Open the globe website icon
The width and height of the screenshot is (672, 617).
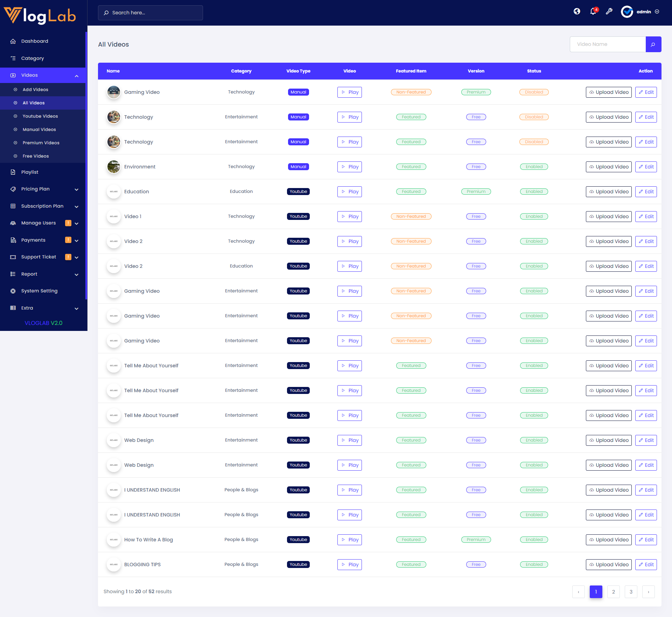click(x=577, y=12)
